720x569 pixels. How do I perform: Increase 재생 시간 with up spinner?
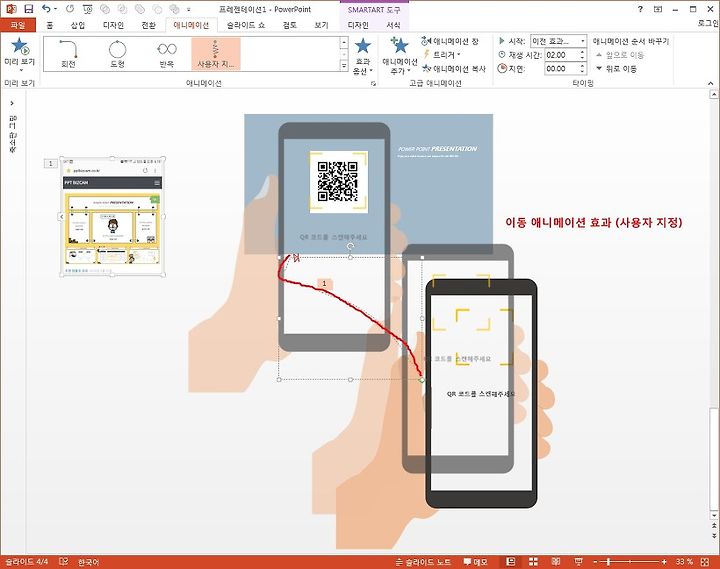(582, 52)
